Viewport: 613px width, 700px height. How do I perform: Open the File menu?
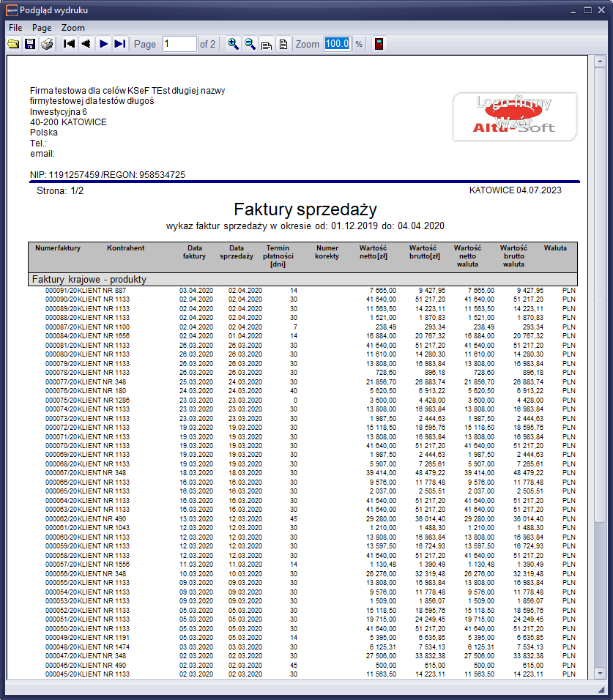(x=15, y=27)
